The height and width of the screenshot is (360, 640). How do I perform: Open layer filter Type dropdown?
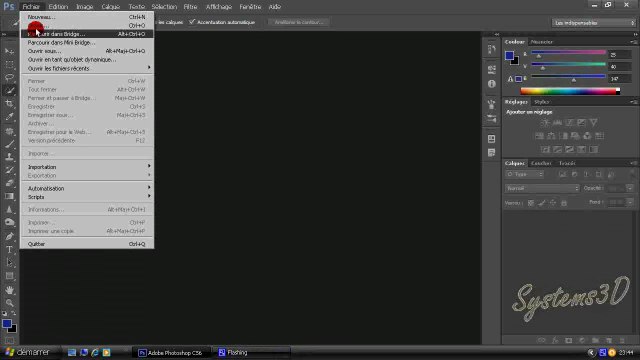tap(524, 174)
